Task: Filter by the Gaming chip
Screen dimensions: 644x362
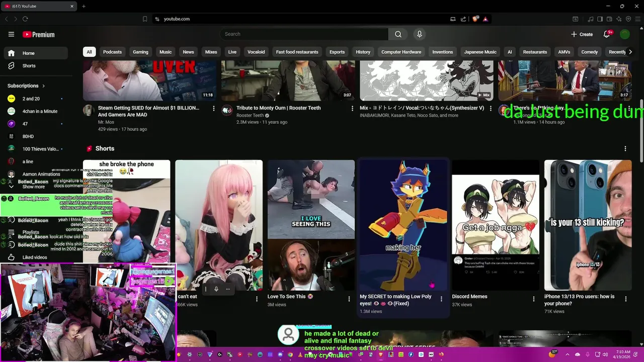Action: click(x=140, y=52)
